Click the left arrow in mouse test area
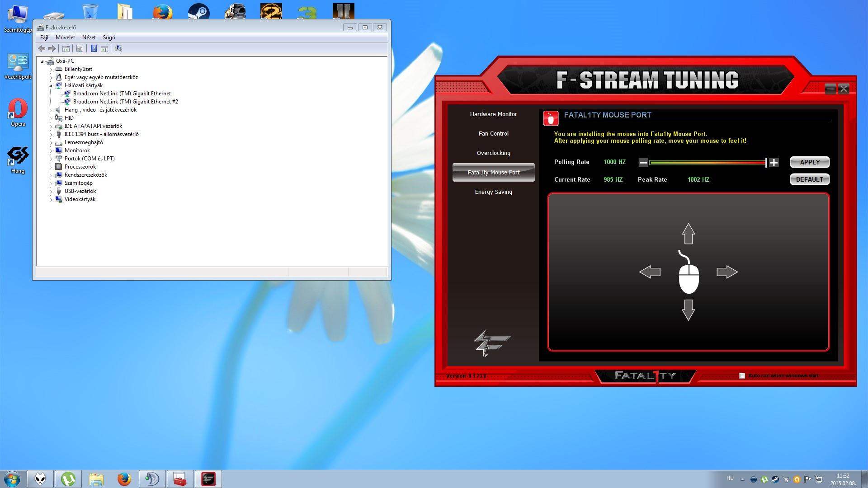 click(x=650, y=272)
